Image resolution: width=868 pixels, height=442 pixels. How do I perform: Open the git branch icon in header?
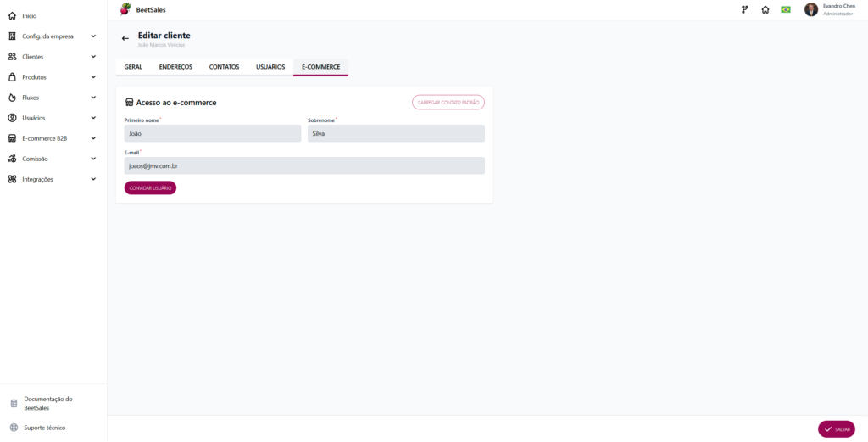pos(744,9)
